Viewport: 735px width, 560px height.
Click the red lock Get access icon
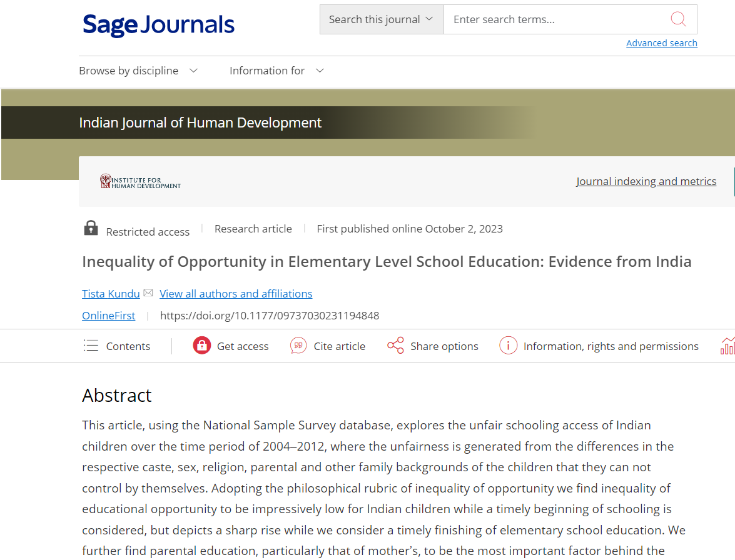click(202, 346)
